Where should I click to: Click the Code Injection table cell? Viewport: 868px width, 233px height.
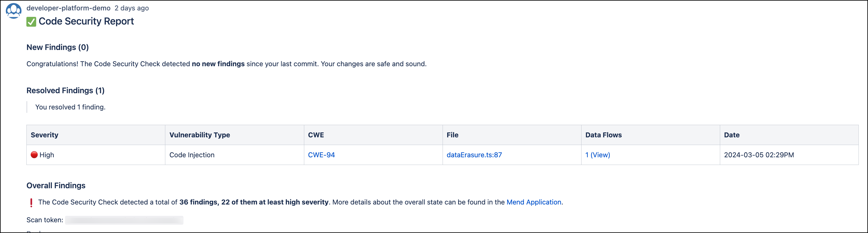point(192,155)
